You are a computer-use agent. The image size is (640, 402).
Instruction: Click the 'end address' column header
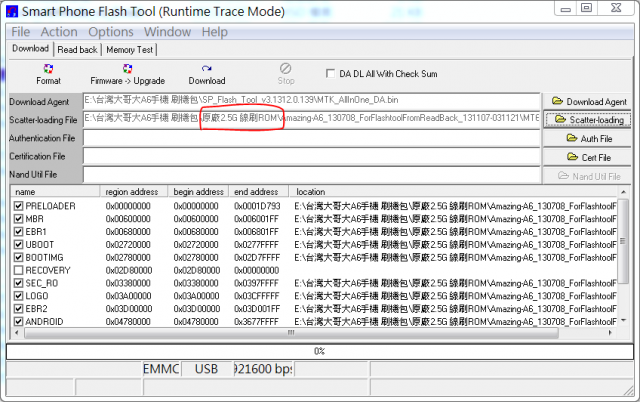pyautogui.click(x=259, y=191)
